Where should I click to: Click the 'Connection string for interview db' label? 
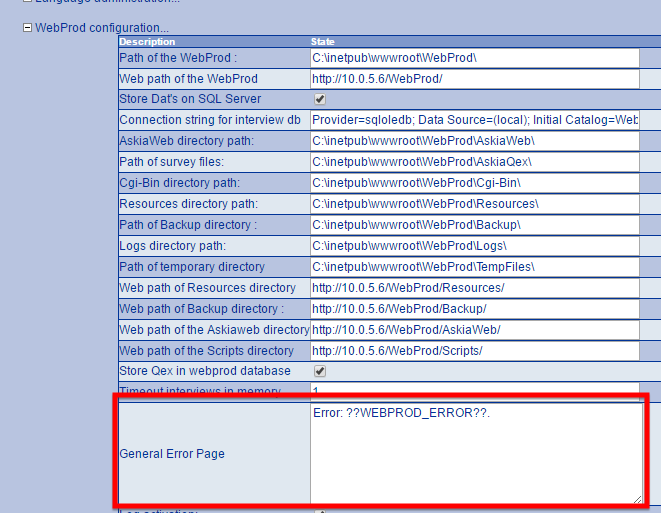coord(210,120)
